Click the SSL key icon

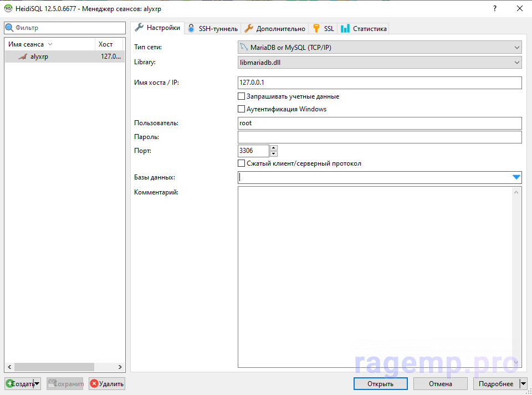(316, 29)
